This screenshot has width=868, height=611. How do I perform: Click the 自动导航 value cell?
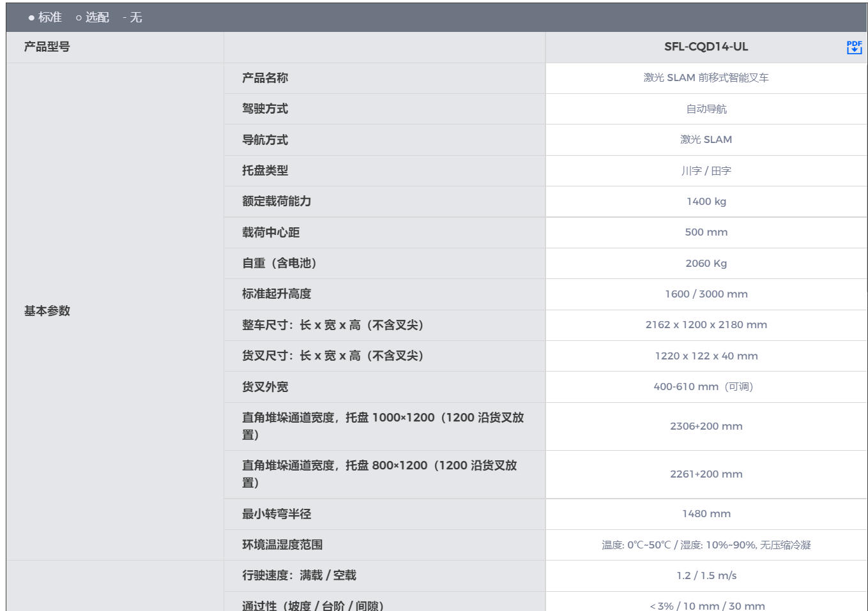[x=706, y=109]
